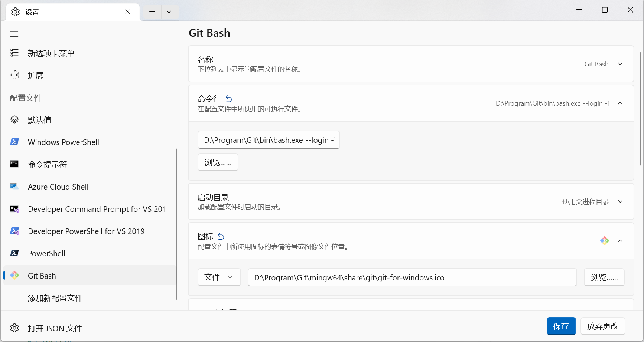Open the new tab dropdown arrow
The image size is (644, 342).
169,12
